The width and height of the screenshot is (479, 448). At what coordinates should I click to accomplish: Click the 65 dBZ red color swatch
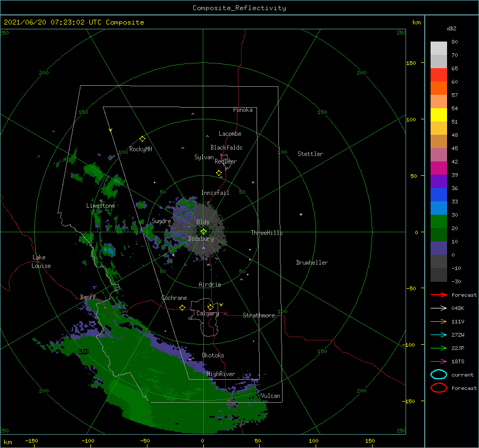(439, 75)
